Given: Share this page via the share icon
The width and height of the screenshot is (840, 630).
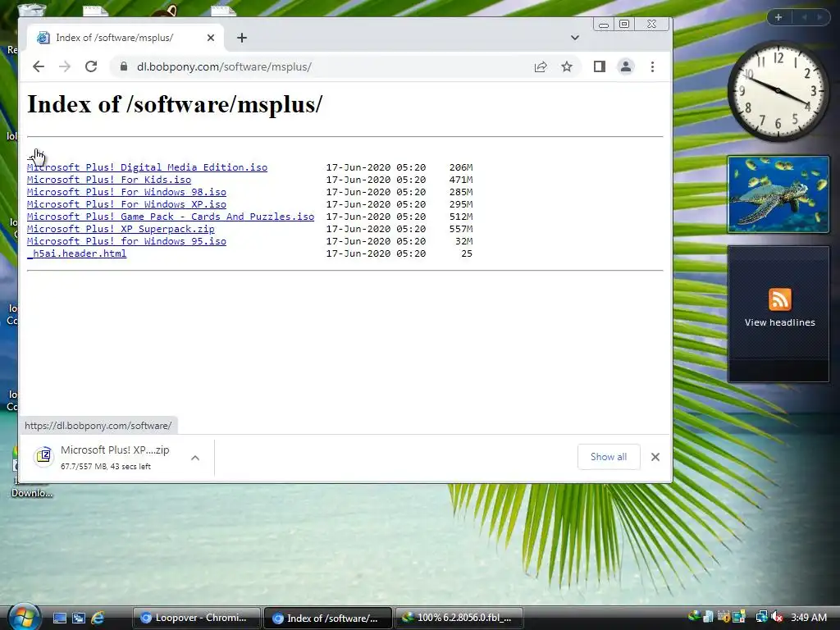Looking at the screenshot, I should [541, 66].
